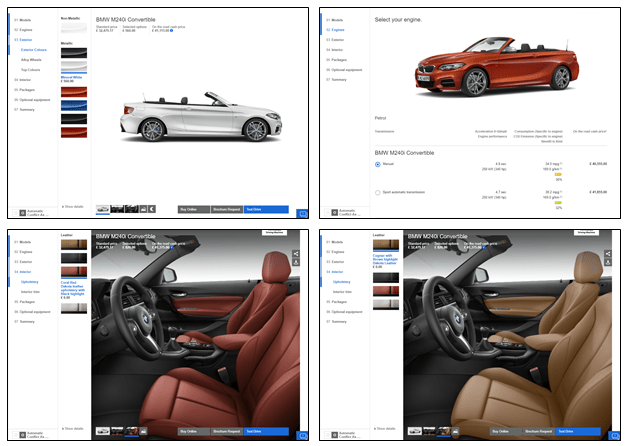This screenshot has height=446, width=627.
Task: Click Buy Online in cognac panel
Action: point(506,431)
